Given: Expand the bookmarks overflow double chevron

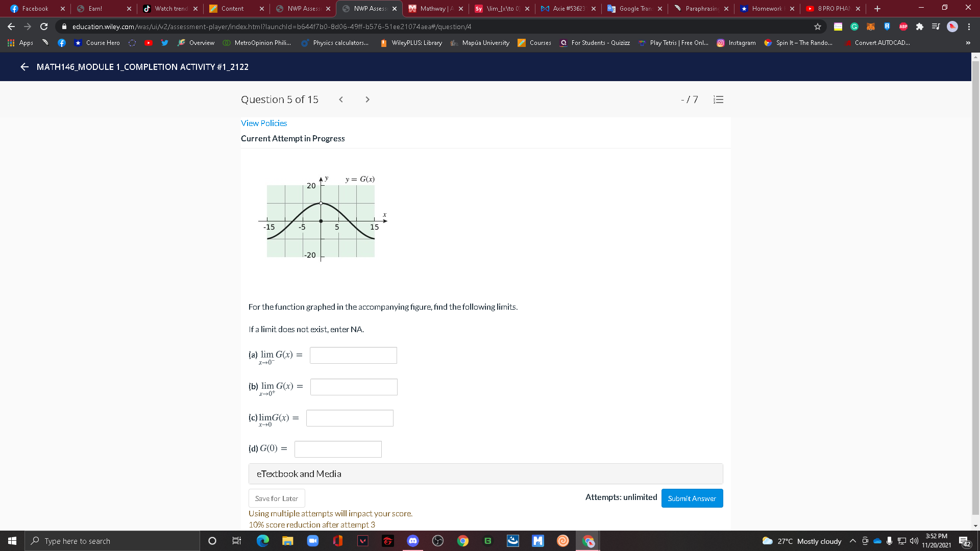Looking at the screenshot, I should (x=968, y=43).
